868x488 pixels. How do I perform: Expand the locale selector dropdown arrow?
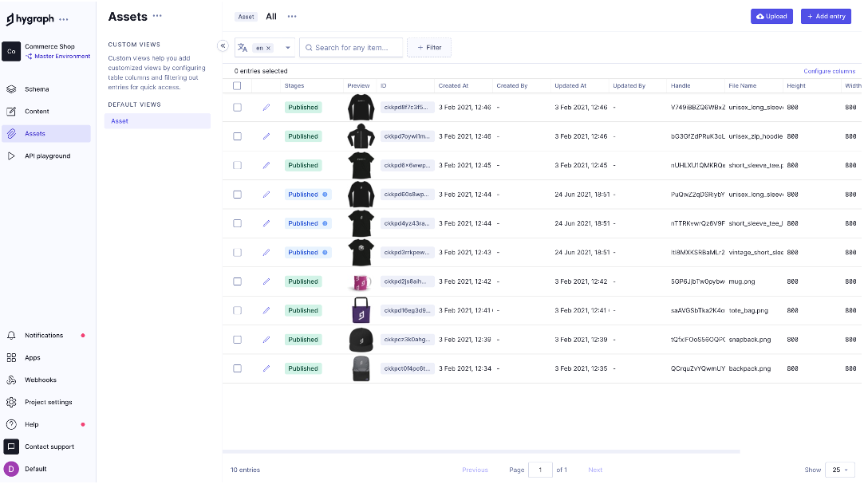(287, 48)
